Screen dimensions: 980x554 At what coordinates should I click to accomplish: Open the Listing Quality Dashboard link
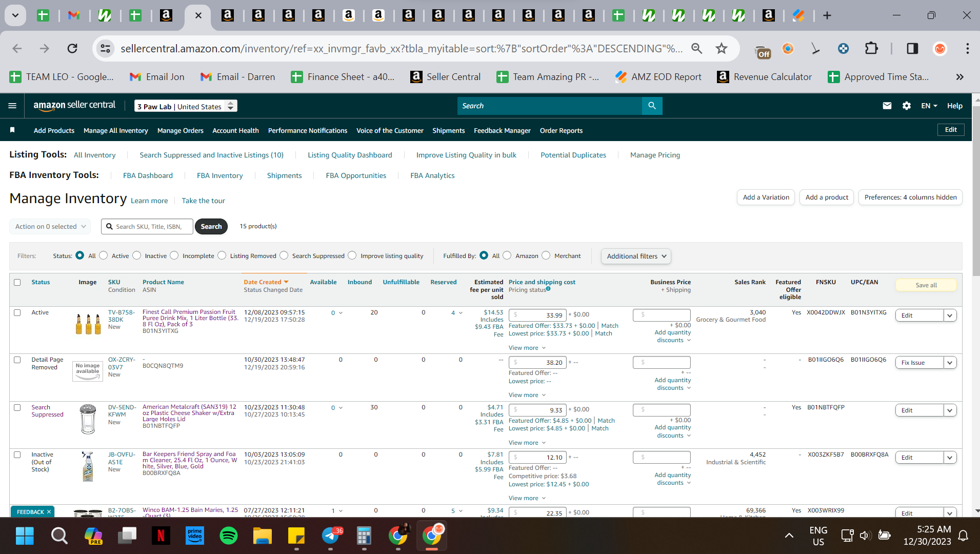point(350,155)
